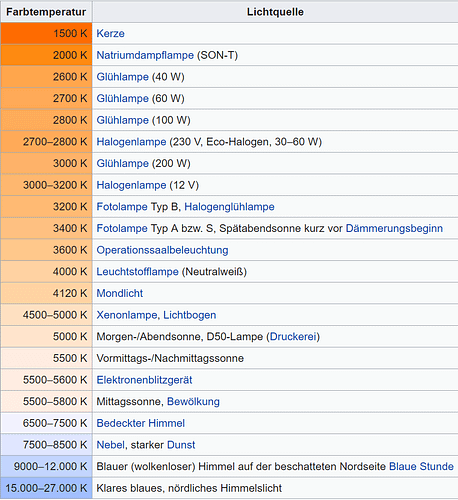Click the Elektronenblitzgerät link
The height and width of the screenshot is (500, 458).
(144, 380)
